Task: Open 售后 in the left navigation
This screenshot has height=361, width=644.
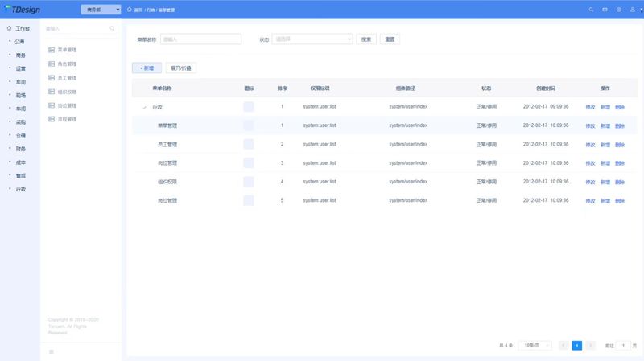Action: pos(21,175)
